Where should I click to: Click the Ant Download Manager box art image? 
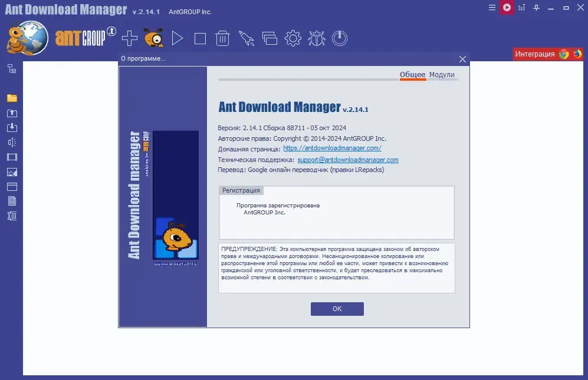(176, 195)
